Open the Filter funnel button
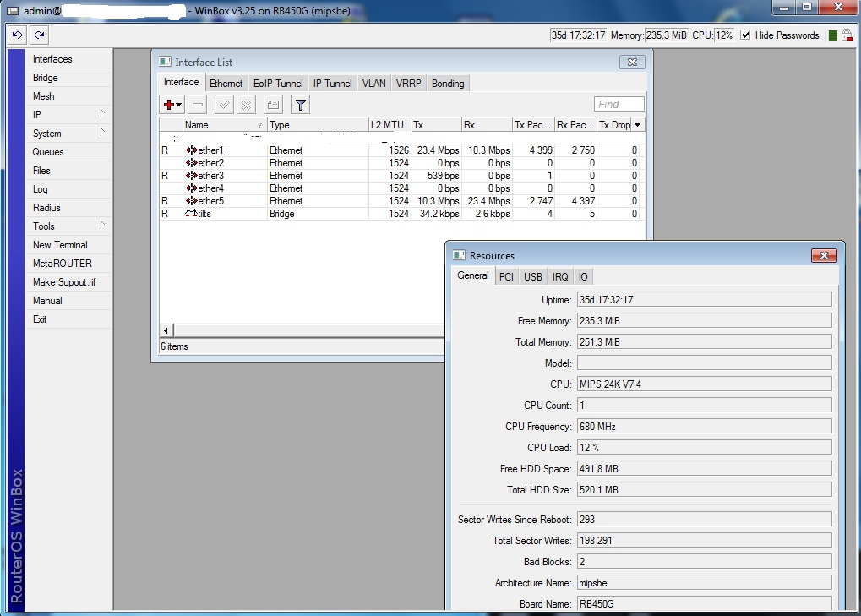This screenshot has width=861, height=616. click(x=300, y=104)
